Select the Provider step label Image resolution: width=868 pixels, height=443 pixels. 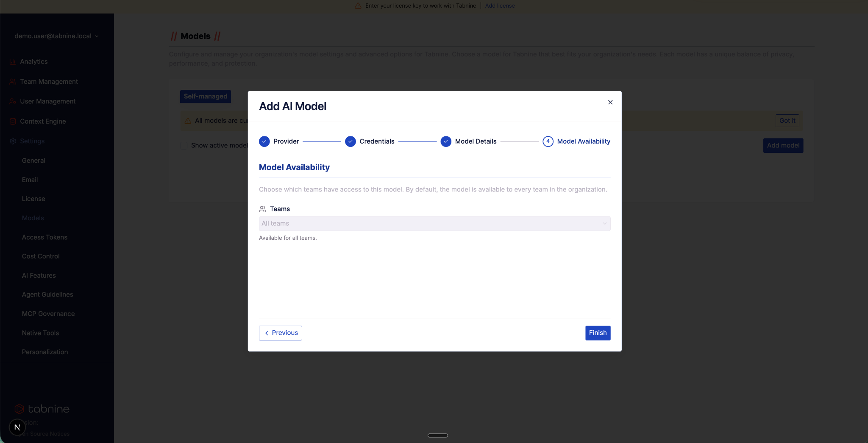point(286,141)
